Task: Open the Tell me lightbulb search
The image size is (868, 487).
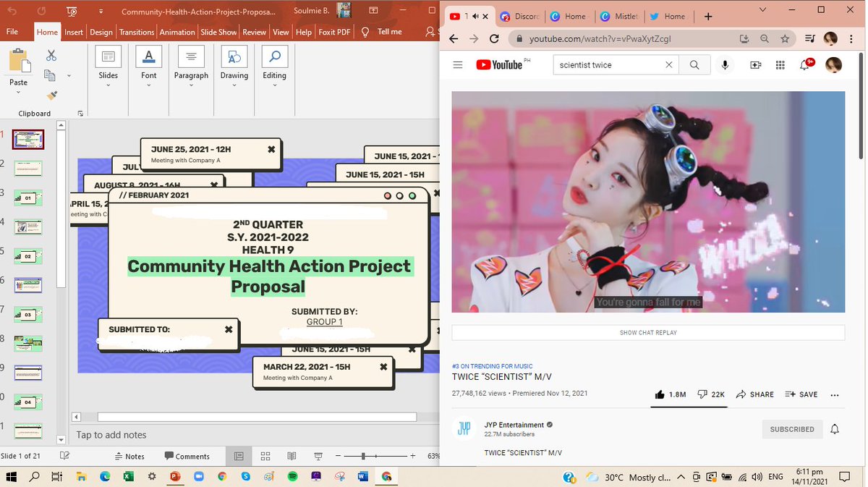Action: point(365,32)
